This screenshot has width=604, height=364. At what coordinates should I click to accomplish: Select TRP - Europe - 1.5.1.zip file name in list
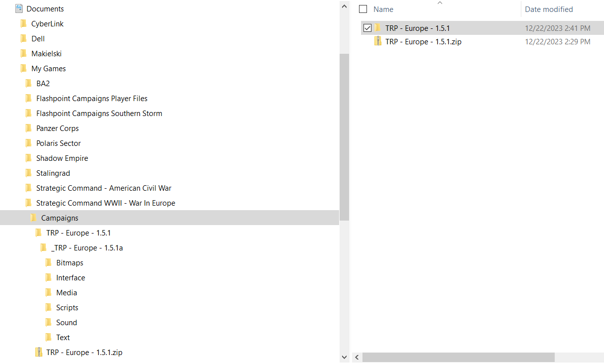[423, 42]
